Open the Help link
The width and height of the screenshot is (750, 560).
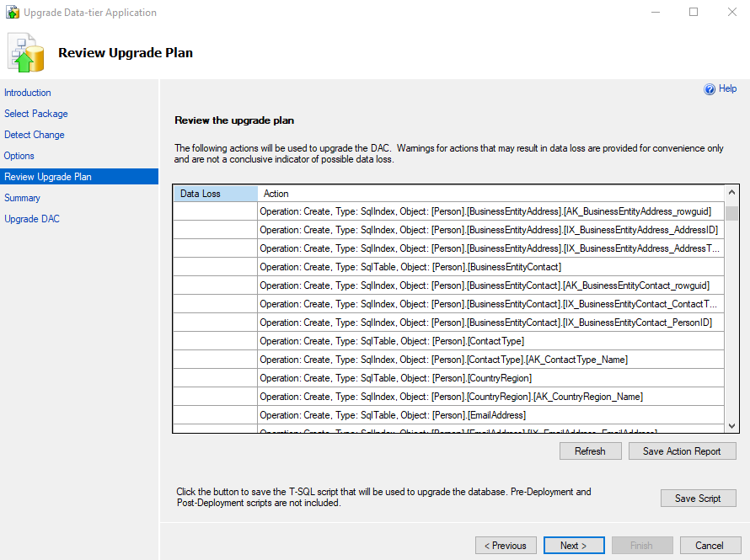coord(727,88)
